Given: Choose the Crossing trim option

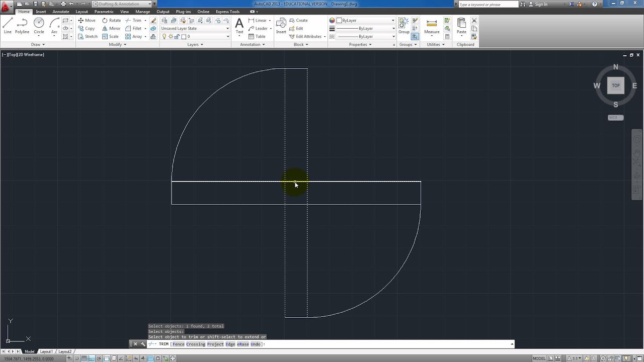Looking at the screenshot, I should point(196,344).
